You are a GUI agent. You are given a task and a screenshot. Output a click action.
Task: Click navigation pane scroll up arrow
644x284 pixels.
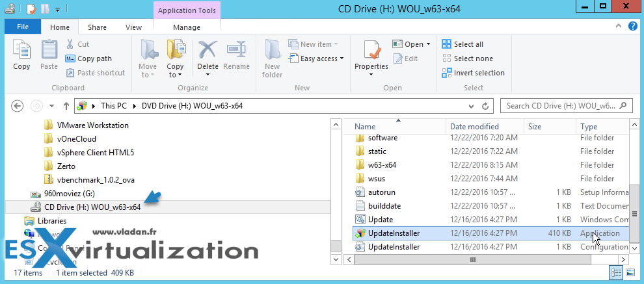click(x=336, y=125)
